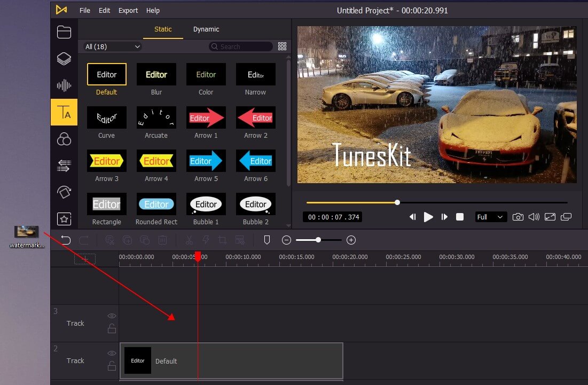This screenshot has width=588, height=385.
Task: Step forward one frame
Action: coord(444,217)
